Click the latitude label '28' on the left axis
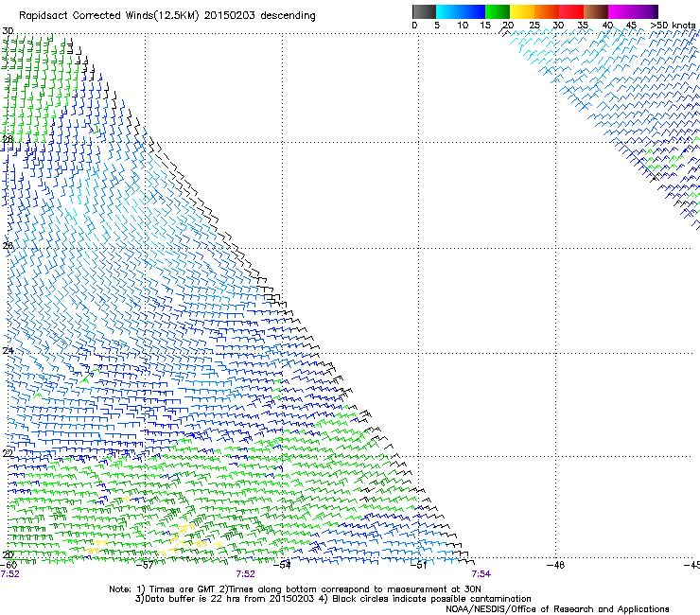This screenshot has height=615, width=700. pyautogui.click(x=8, y=139)
